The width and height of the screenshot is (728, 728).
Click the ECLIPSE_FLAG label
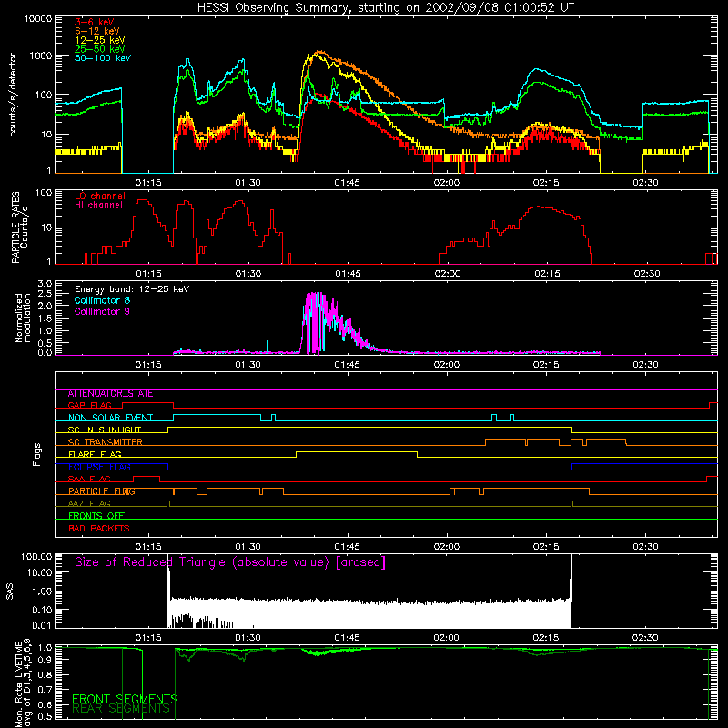coord(99,467)
